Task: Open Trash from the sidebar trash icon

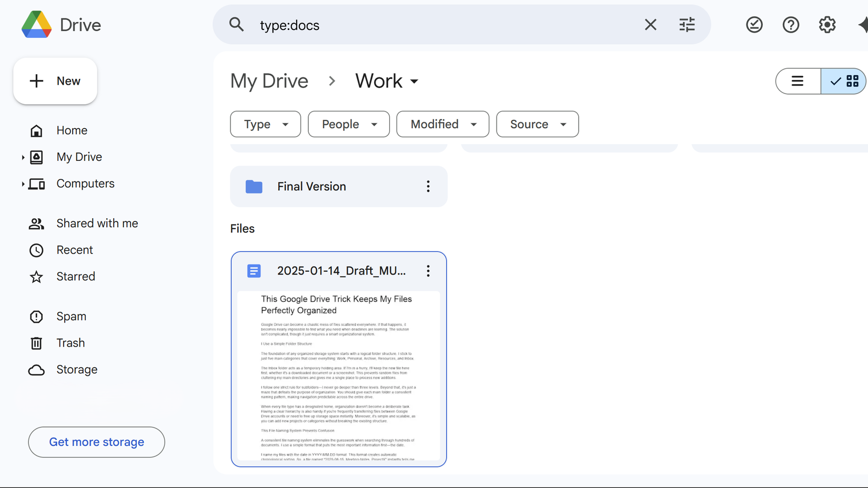Action: [36, 343]
